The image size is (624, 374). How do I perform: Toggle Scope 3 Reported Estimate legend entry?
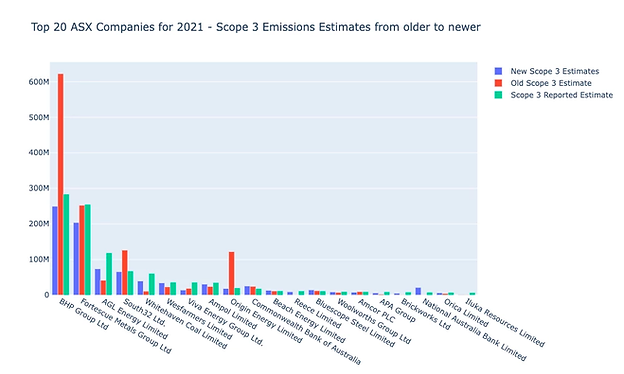(x=553, y=95)
